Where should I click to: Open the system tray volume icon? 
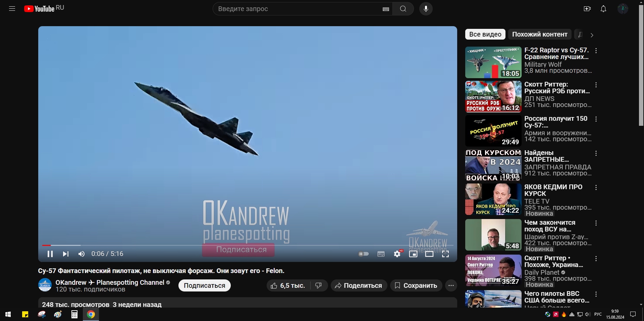pyautogui.click(x=588, y=314)
